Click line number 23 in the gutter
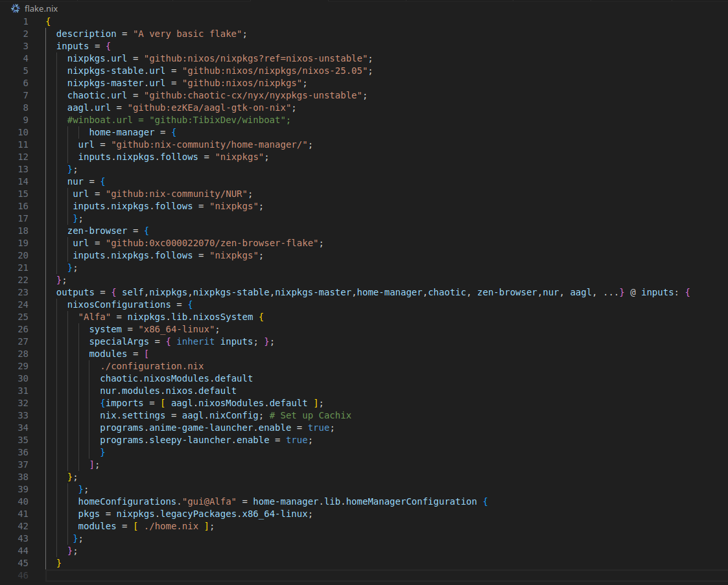 point(23,292)
